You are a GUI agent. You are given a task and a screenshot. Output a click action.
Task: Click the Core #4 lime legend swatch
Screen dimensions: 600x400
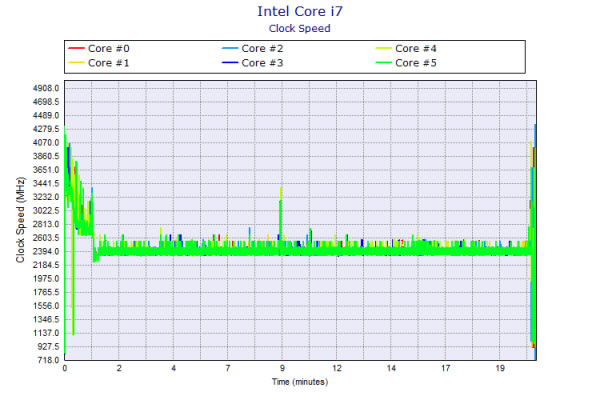383,49
